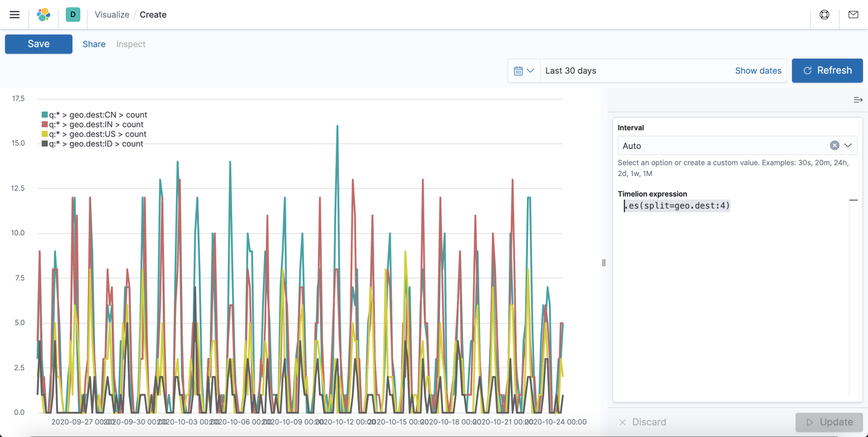
Task: Click the Share link
Action: coord(93,43)
